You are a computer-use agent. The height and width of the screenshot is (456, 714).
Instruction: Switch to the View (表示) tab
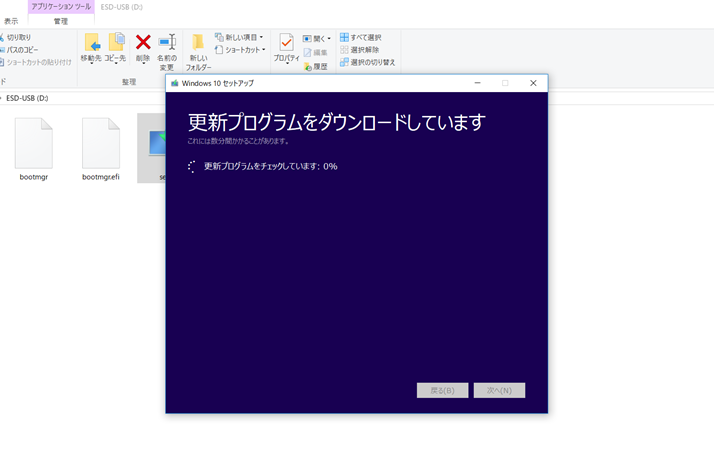[11, 21]
